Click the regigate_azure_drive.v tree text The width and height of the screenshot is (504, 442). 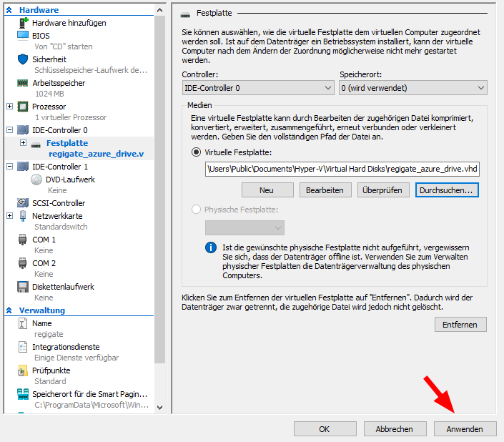tap(96, 154)
